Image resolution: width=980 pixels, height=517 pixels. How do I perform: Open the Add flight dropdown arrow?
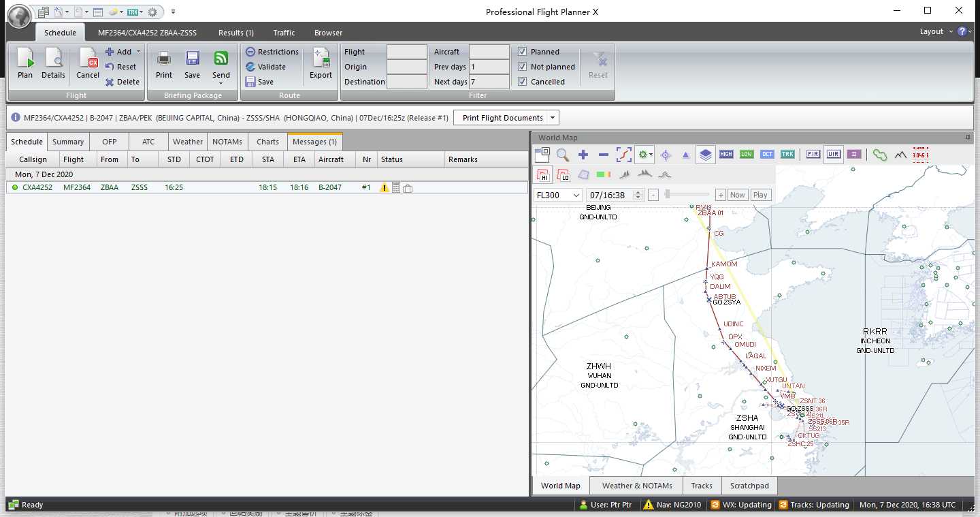click(138, 52)
